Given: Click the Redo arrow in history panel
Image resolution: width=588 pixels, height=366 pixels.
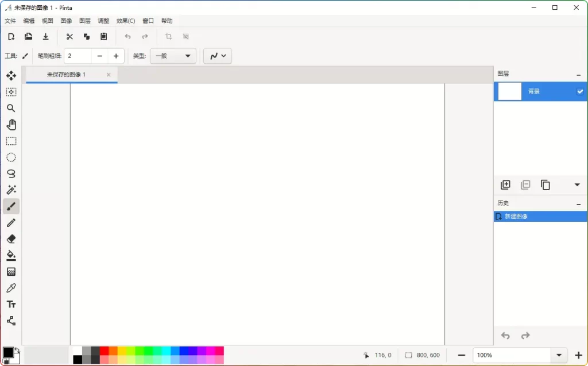Looking at the screenshot, I should 525,336.
